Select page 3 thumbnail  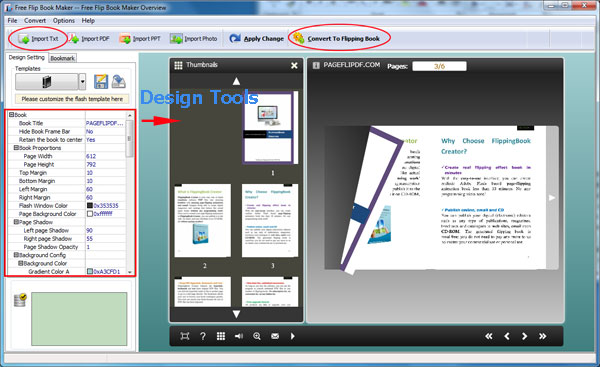point(270,220)
